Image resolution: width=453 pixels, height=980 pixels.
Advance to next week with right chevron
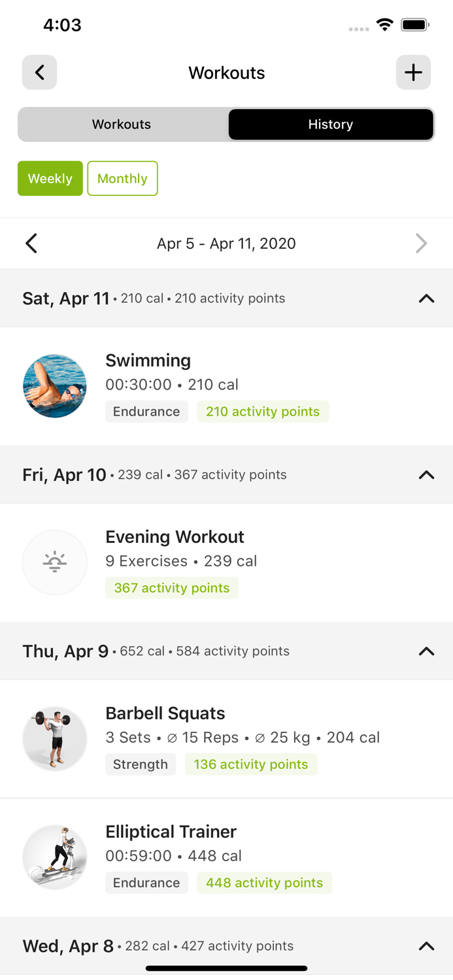coord(422,243)
